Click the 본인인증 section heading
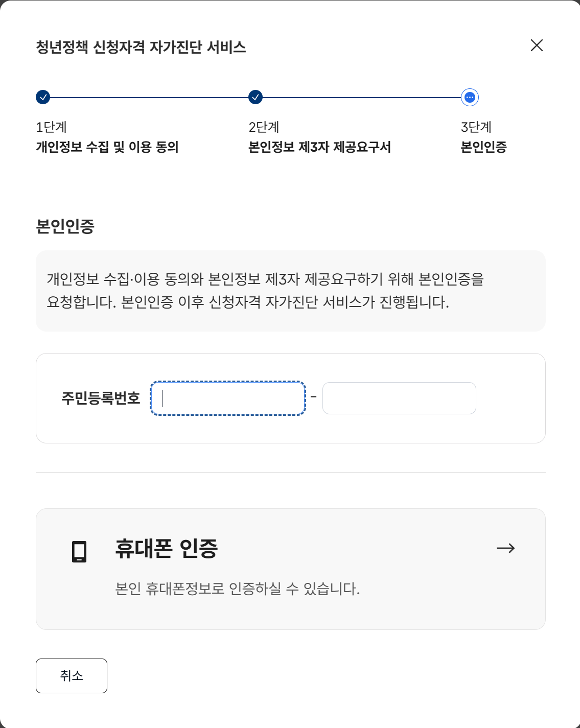This screenshot has height=728, width=580. point(65,226)
